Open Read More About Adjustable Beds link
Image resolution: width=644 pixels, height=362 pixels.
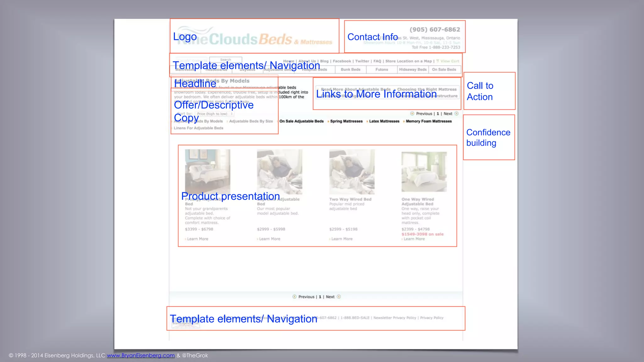[356, 90]
